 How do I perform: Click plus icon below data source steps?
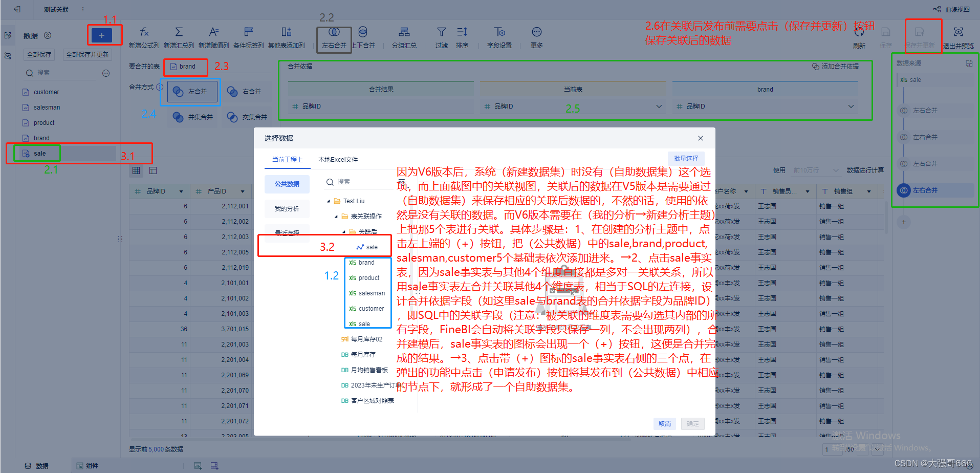(x=904, y=222)
